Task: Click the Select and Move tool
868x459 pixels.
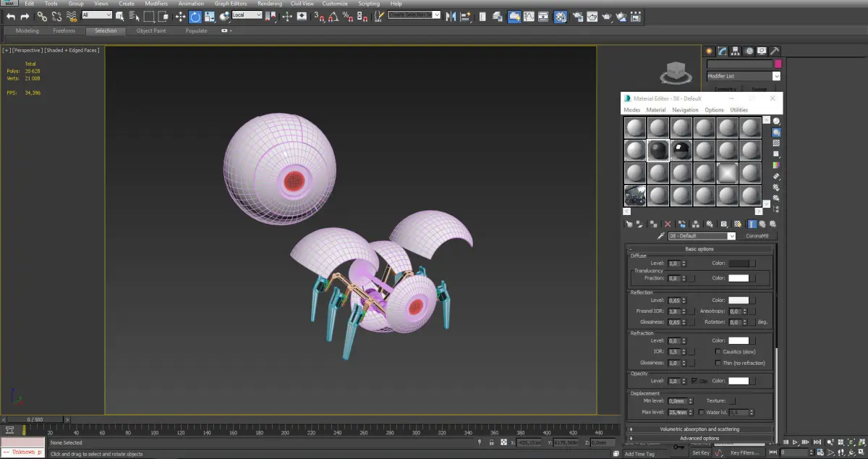Action: (181, 16)
